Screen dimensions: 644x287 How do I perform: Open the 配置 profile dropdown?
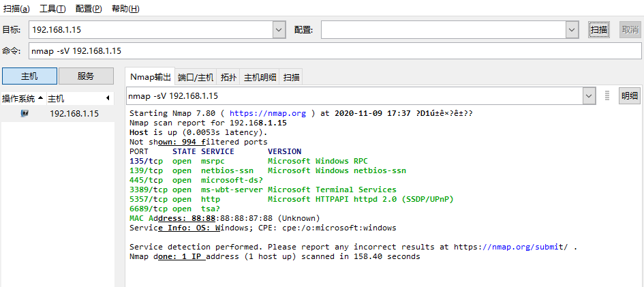tap(572, 30)
